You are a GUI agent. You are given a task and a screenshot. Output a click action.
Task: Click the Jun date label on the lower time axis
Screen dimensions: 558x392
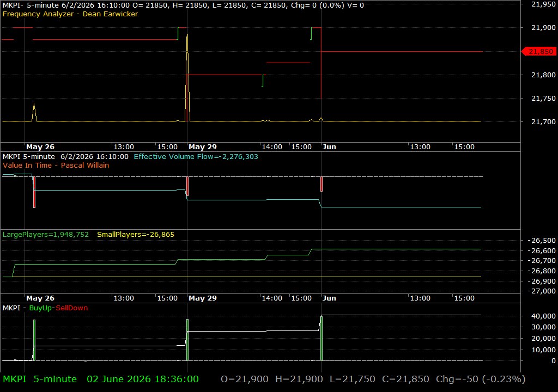click(x=329, y=298)
